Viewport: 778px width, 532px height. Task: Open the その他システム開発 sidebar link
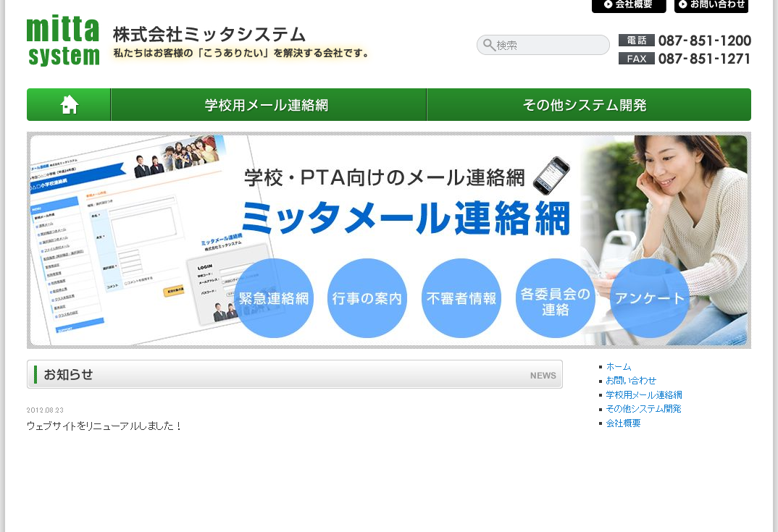tap(643, 408)
